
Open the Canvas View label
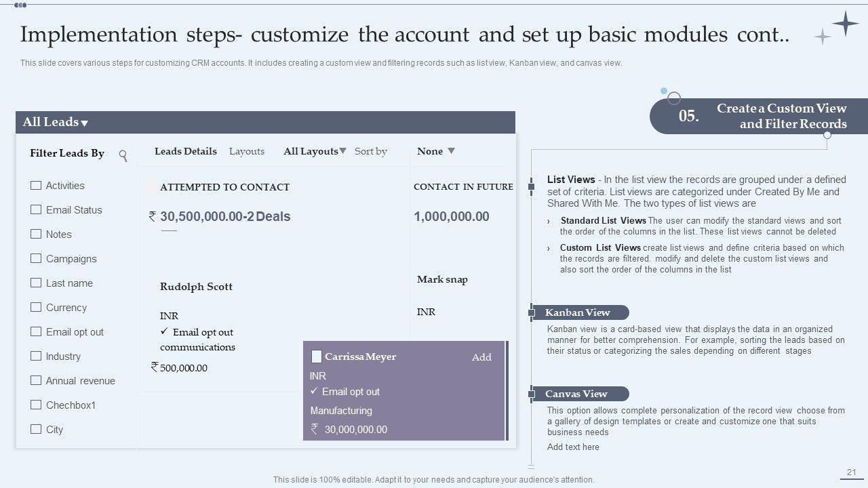(576, 394)
